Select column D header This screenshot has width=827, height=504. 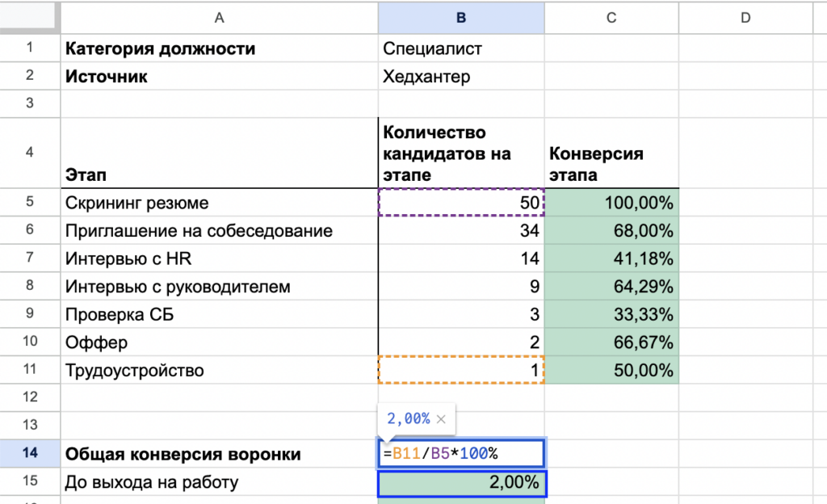tap(745, 17)
